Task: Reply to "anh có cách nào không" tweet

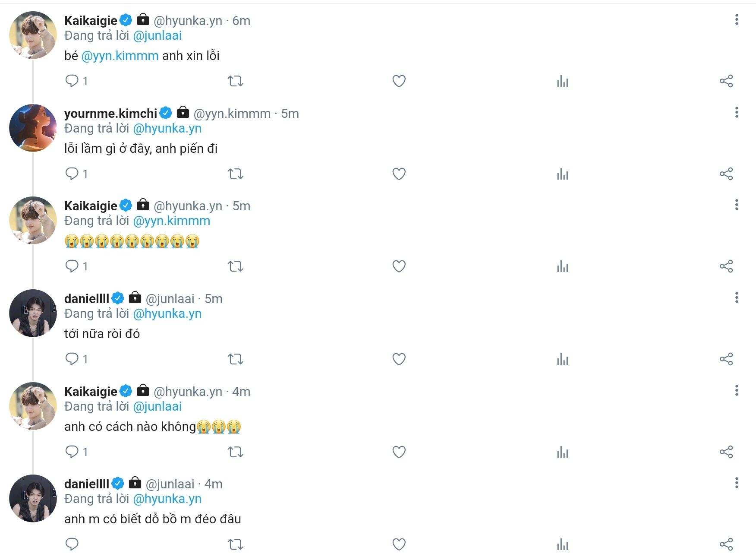Action: click(72, 452)
